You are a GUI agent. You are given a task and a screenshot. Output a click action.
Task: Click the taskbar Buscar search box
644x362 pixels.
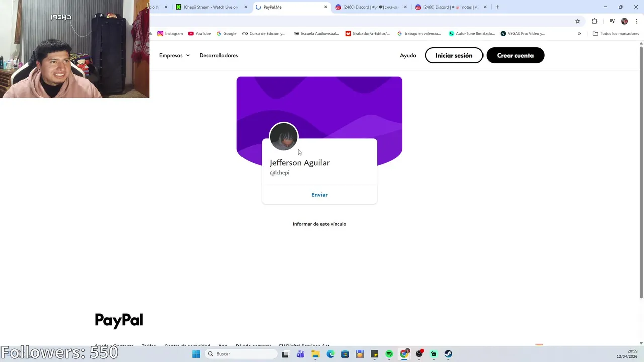242,354
